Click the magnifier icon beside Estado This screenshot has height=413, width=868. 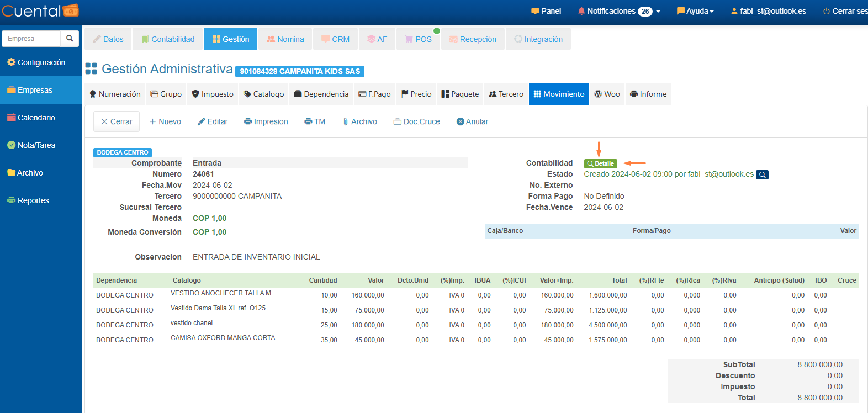[762, 174]
